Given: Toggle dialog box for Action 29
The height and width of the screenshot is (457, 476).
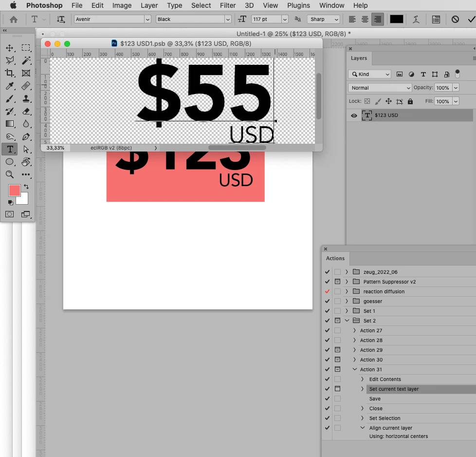Looking at the screenshot, I should (x=337, y=350).
